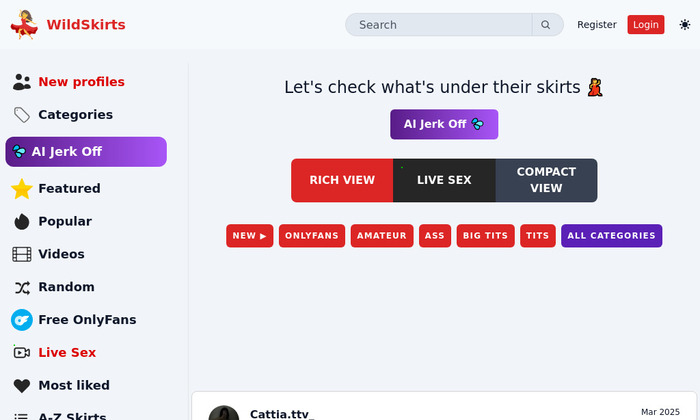
Task: Click the purple center AI button
Action: point(444,124)
